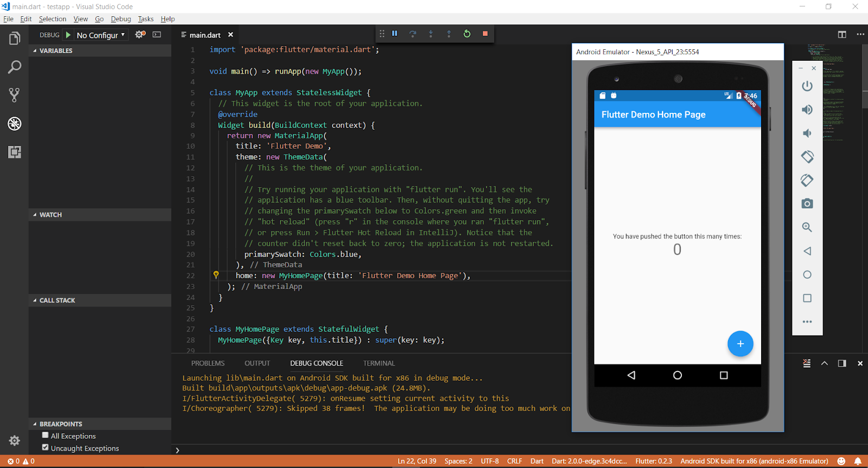Move the panel to the side
Viewport: 868px width, 468px height.
(842, 363)
